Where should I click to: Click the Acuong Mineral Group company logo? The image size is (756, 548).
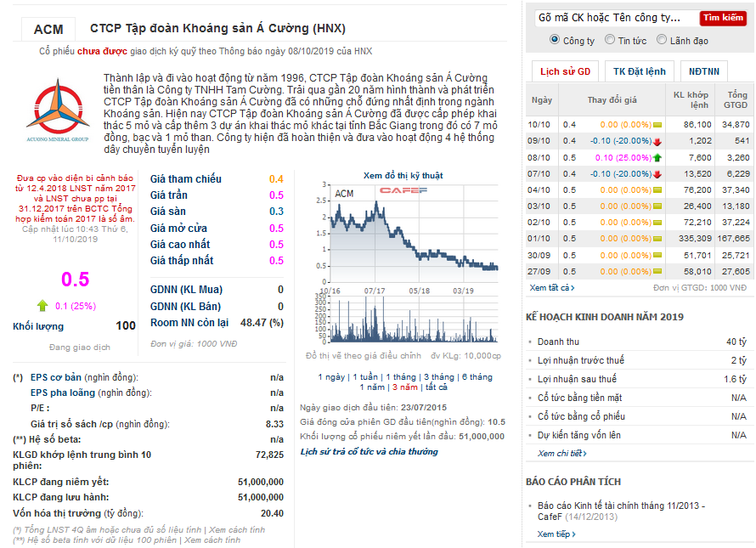click(58, 110)
